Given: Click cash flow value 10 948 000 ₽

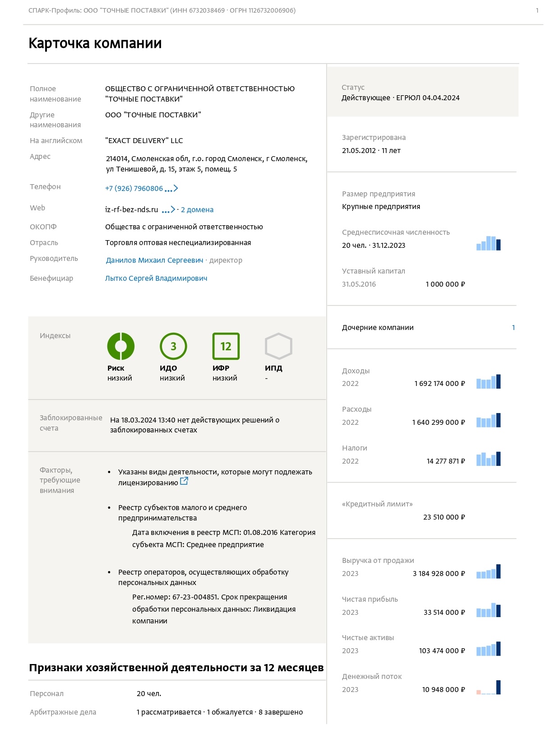Looking at the screenshot, I should 444,690.
